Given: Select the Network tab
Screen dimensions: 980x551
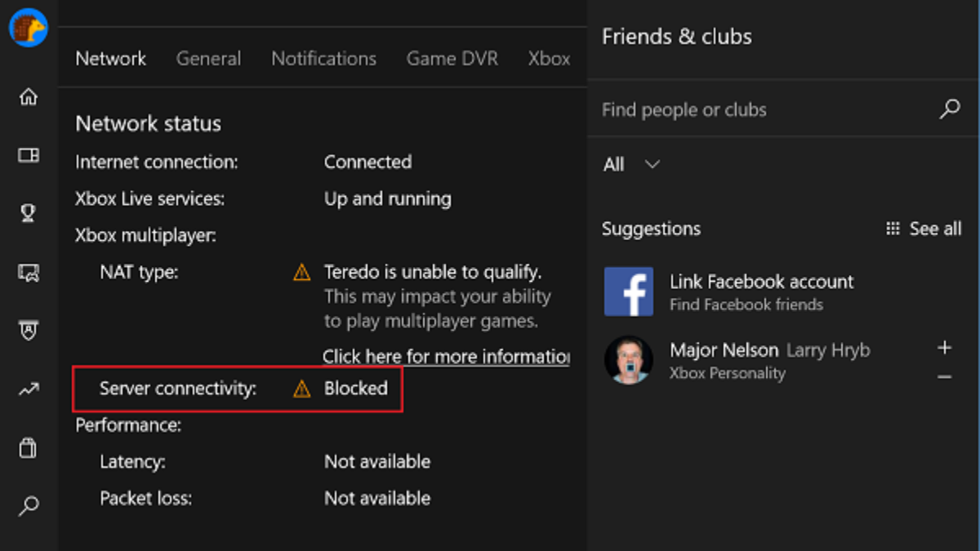Looking at the screenshot, I should pos(111,59).
